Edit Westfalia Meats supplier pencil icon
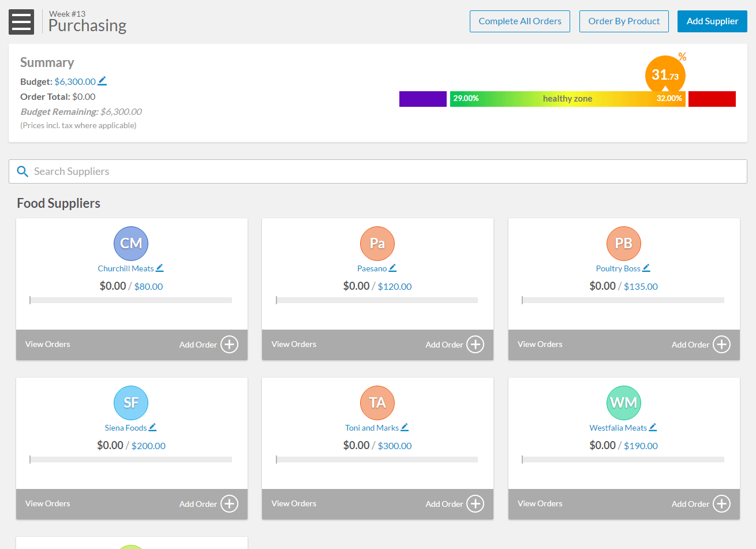The image size is (756, 549). [x=653, y=427]
